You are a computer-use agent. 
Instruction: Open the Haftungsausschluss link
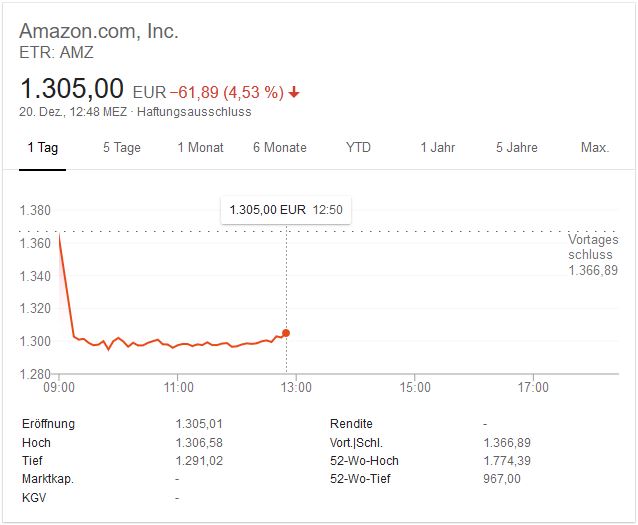194,112
